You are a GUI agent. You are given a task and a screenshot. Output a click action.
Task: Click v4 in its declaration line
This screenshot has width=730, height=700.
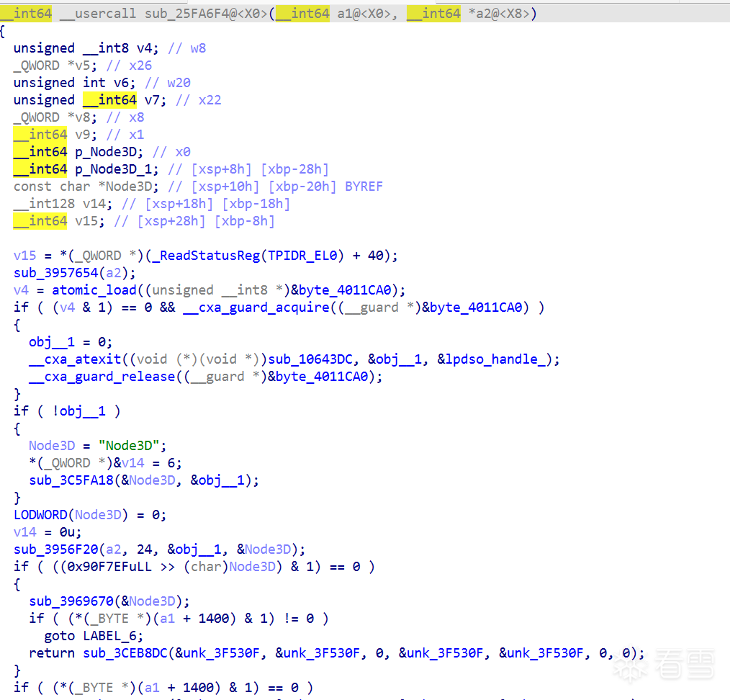(144, 48)
